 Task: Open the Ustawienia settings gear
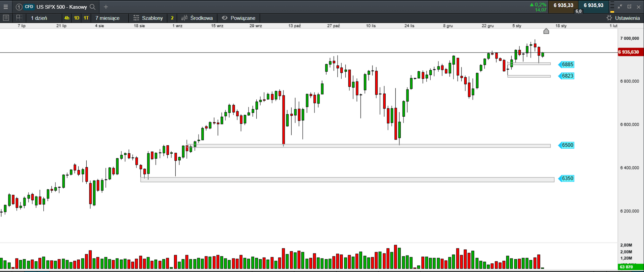point(623,18)
